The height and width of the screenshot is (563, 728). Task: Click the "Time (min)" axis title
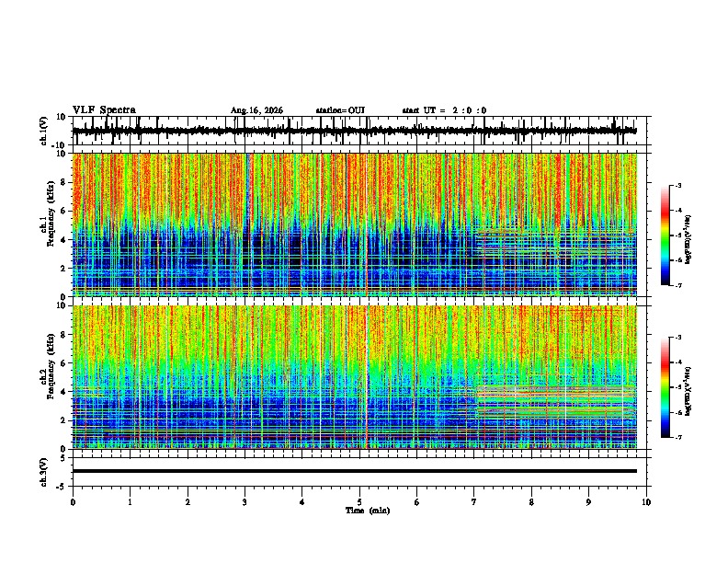coord(368,511)
